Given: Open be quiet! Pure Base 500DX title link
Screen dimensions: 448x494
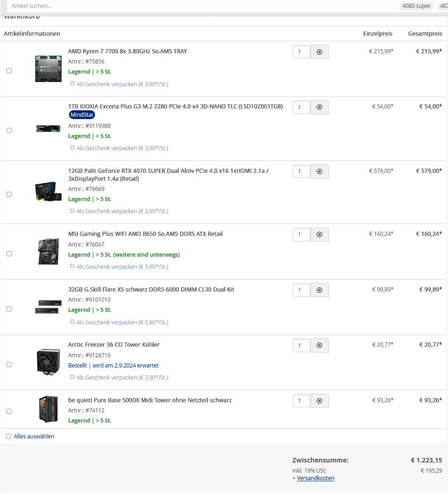Looking at the screenshot, I should point(150,400).
